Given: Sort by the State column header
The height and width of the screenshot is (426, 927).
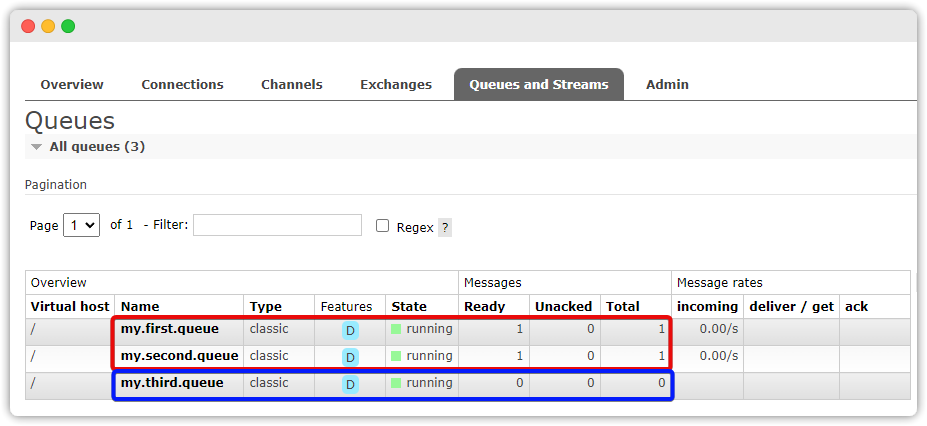Looking at the screenshot, I should pos(409,307).
